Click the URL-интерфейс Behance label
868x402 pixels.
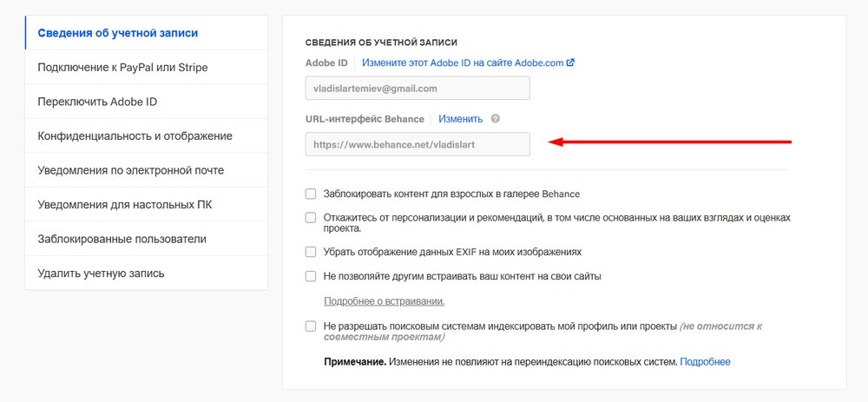[x=365, y=119]
